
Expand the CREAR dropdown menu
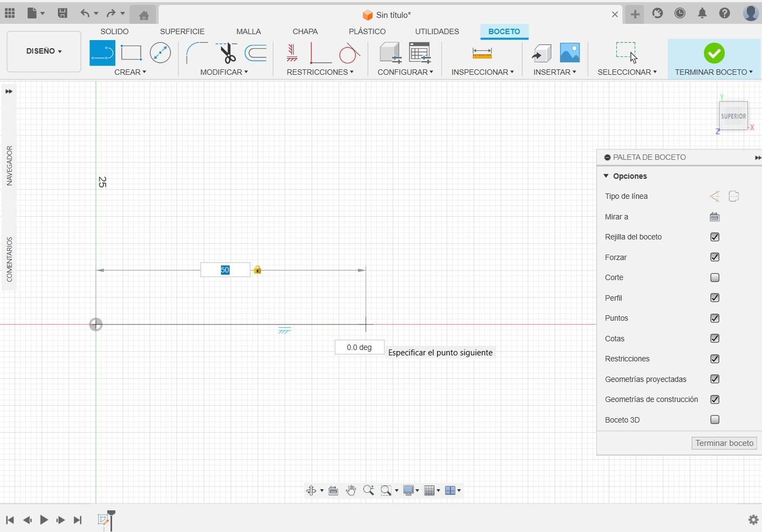pyautogui.click(x=130, y=72)
